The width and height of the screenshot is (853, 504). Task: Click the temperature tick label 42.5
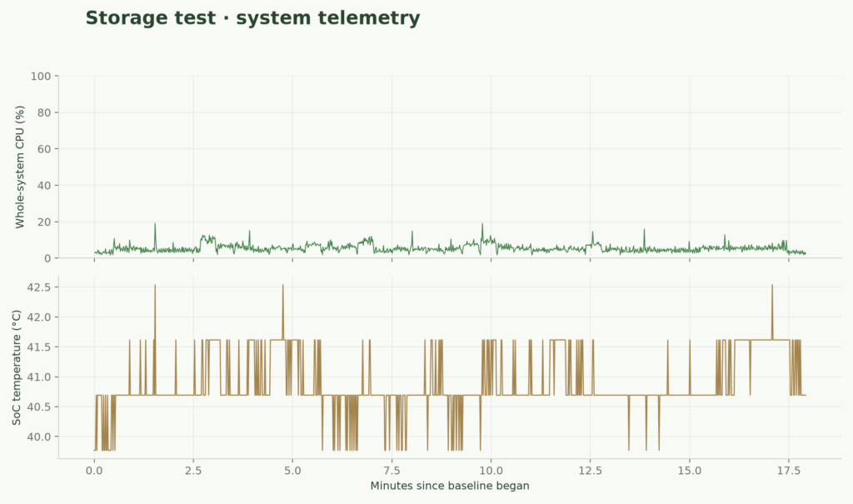click(39, 287)
